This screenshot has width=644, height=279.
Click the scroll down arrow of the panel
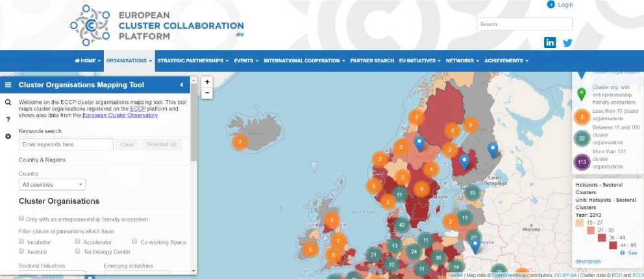(x=194, y=271)
